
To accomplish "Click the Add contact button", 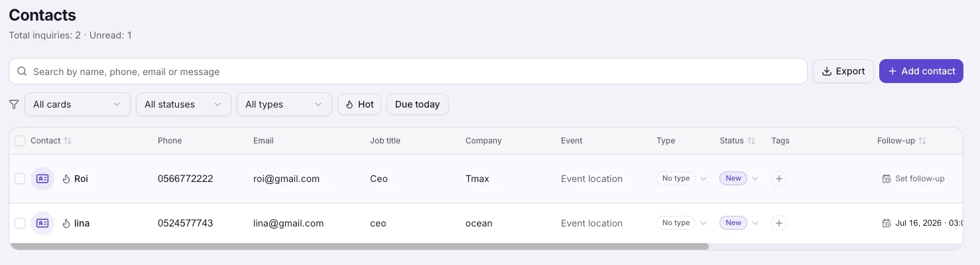I will pos(921,71).
